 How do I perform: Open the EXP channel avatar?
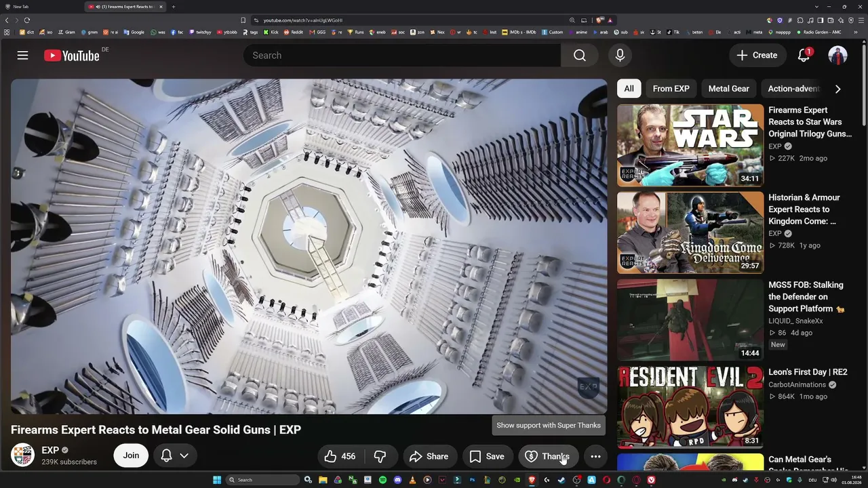click(x=23, y=455)
